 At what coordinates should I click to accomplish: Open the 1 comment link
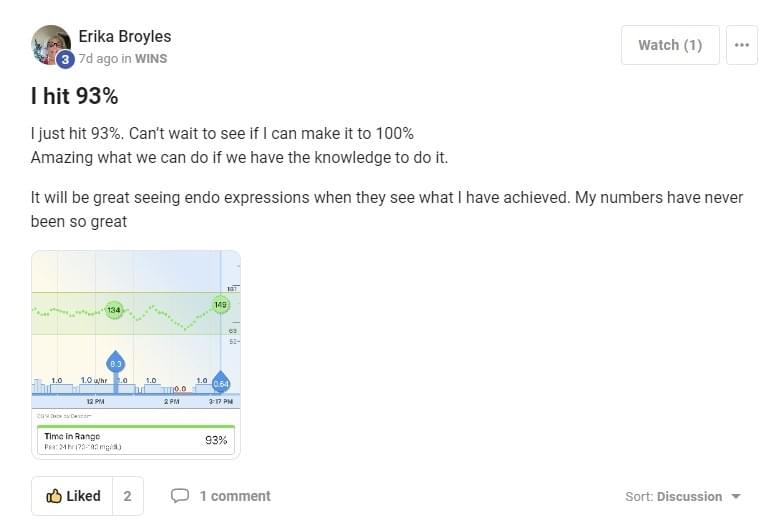(x=234, y=496)
